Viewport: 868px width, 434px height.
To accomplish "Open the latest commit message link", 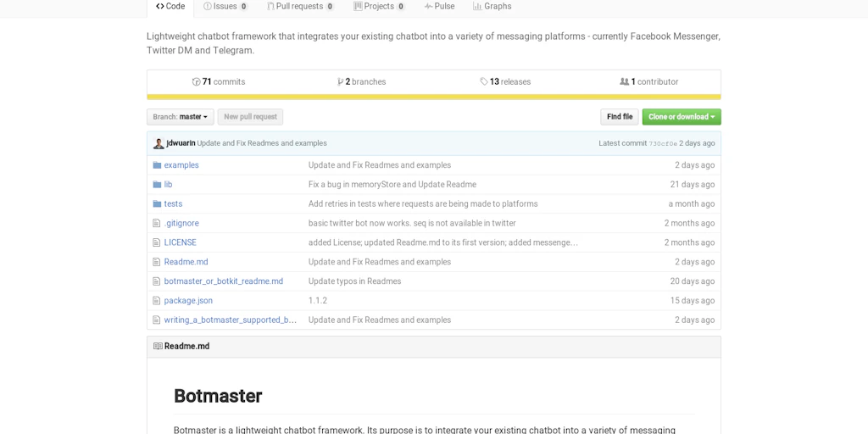I will point(262,143).
